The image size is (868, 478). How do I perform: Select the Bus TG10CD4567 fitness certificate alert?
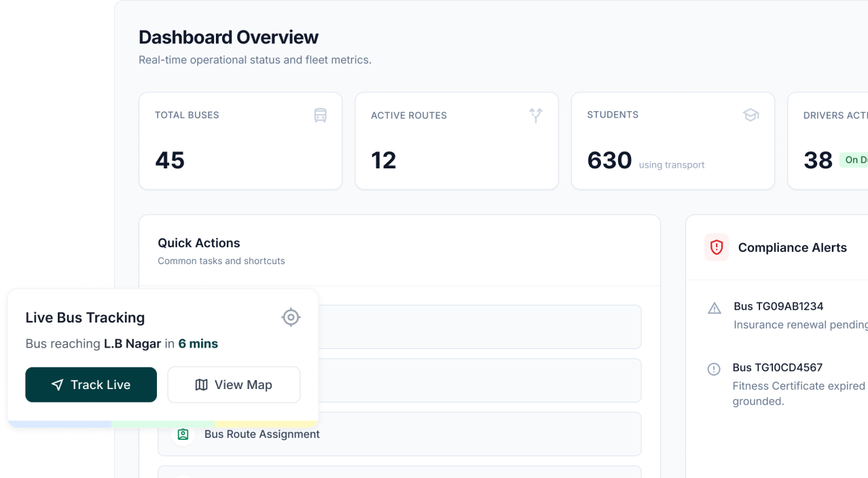tap(795, 384)
